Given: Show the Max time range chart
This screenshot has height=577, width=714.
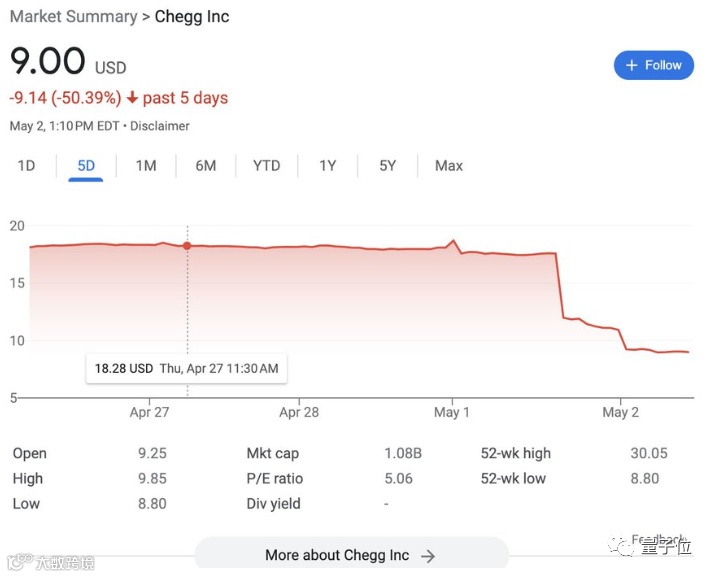Looking at the screenshot, I should pos(449,166).
